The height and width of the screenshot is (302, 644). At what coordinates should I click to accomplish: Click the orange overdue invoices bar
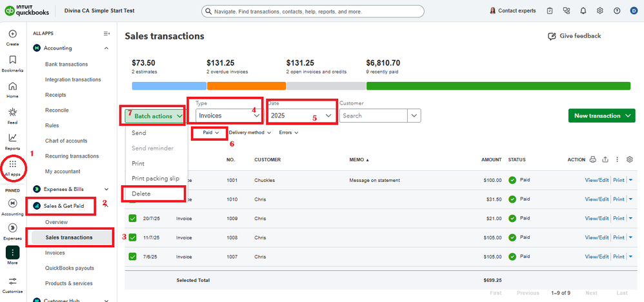(247, 86)
